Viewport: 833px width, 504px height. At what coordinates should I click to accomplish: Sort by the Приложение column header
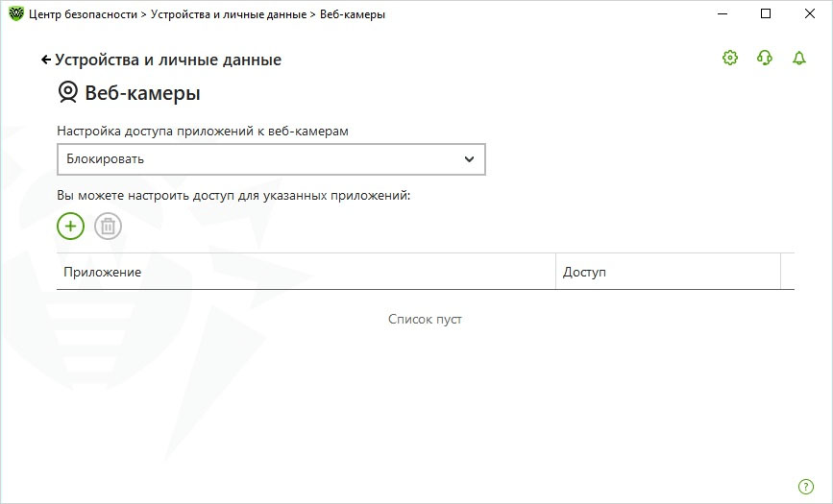(306, 273)
